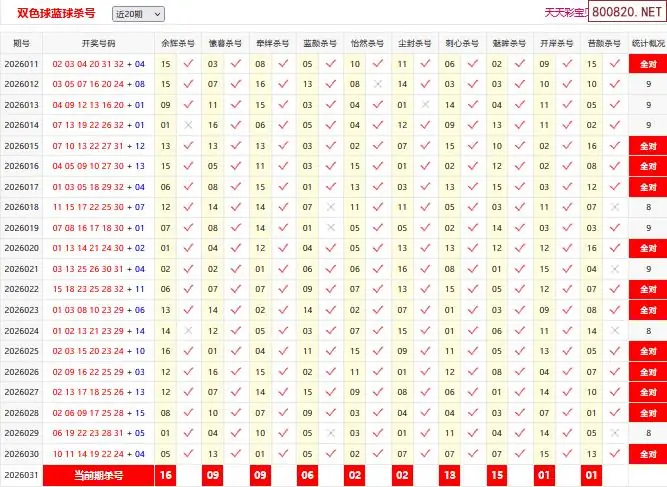Image resolution: width=667 pixels, height=487 pixels.
Task: Click the checkmark in 余辉杀号 for 2026011
Action: pyautogui.click(x=188, y=64)
